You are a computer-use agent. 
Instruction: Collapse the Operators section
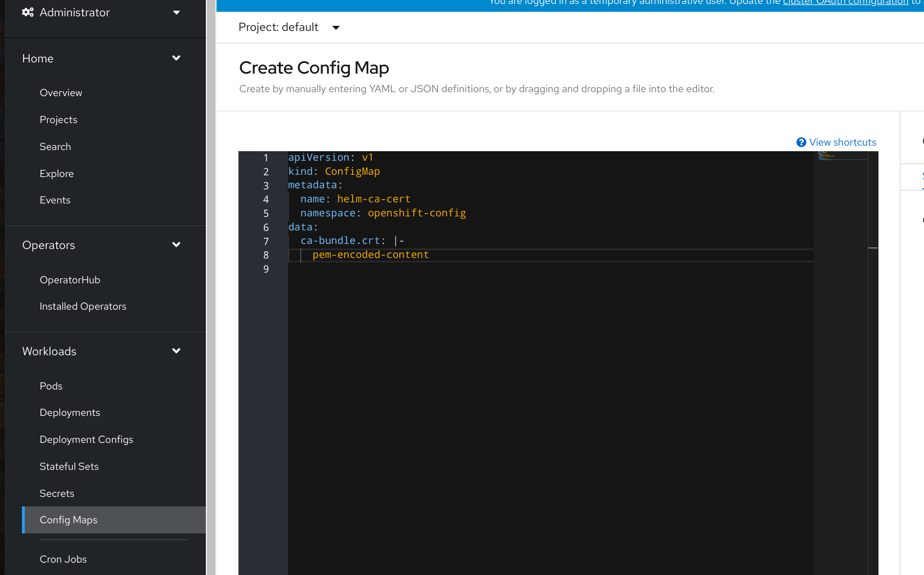point(176,245)
